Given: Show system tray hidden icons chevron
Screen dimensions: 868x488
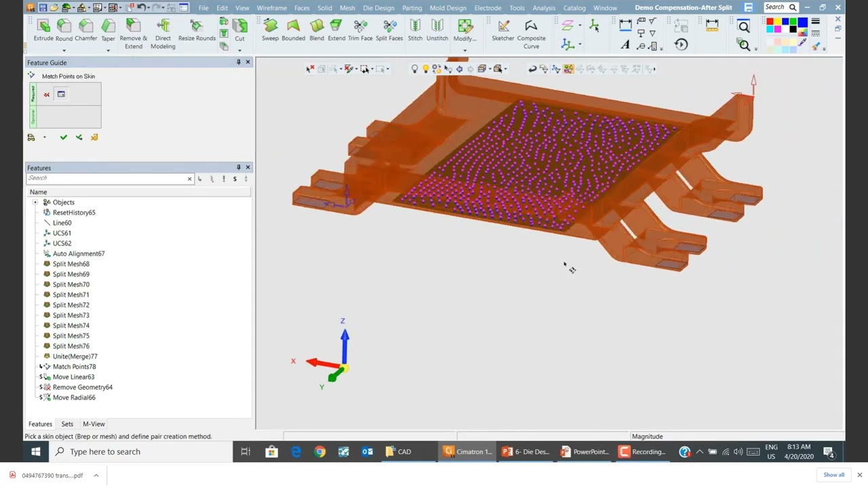Looking at the screenshot, I should (699, 452).
